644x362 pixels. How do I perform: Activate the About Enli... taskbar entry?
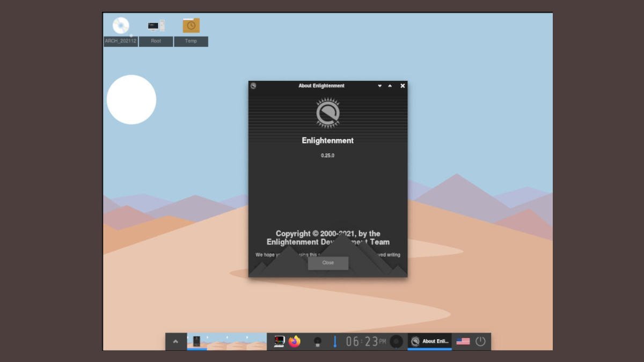[x=429, y=341]
